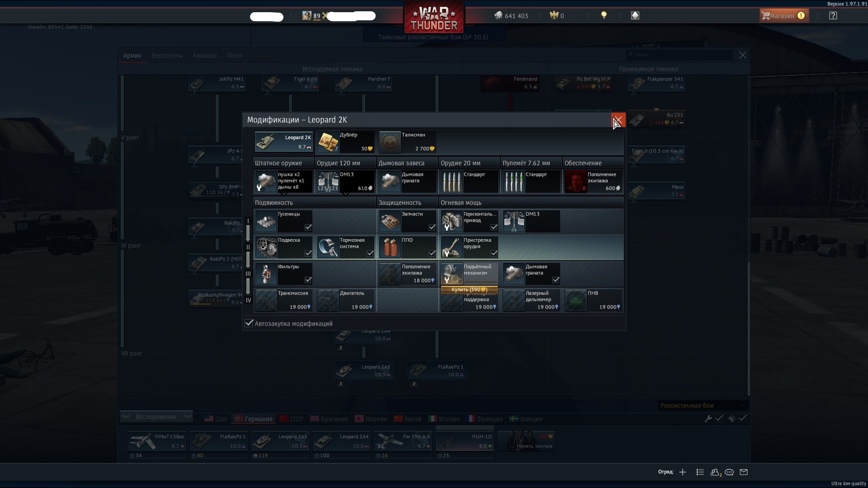The image size is (868, 488).
Task: Close the Модификации – Leopard 2K dialog
Action: click(x=618, y=120)
